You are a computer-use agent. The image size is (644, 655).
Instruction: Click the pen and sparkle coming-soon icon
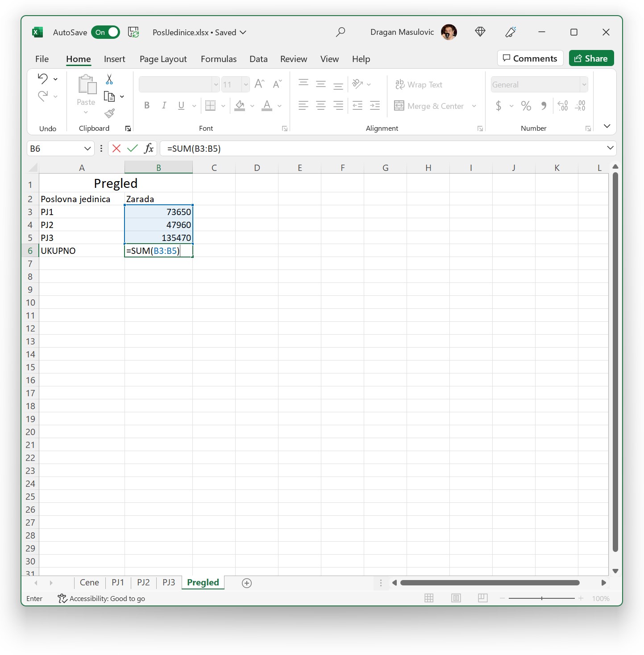[x=511, y=32]
